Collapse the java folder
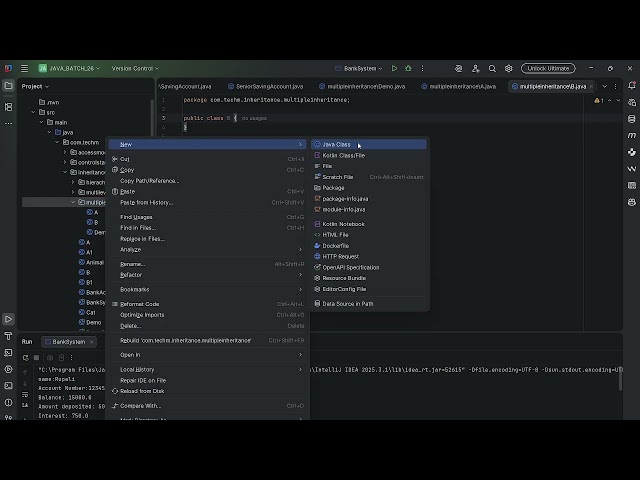 (49, 132)
